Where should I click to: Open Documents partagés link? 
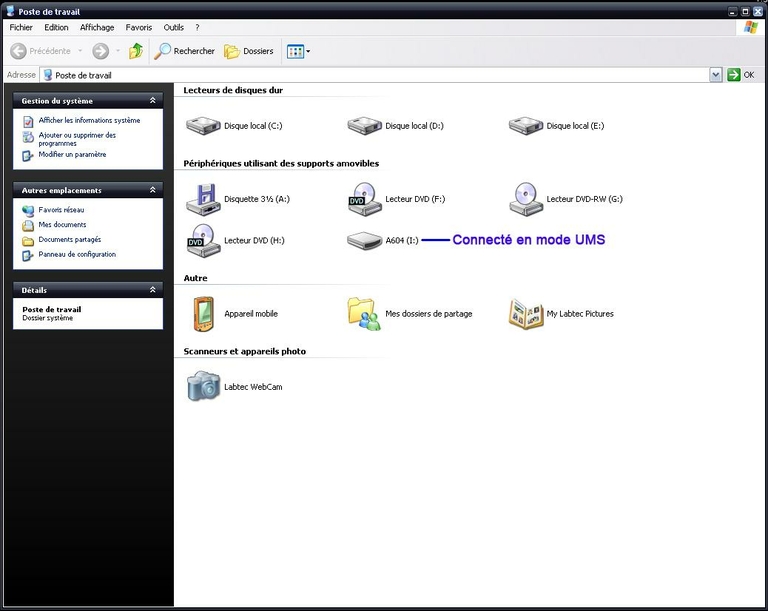[70, 240]
